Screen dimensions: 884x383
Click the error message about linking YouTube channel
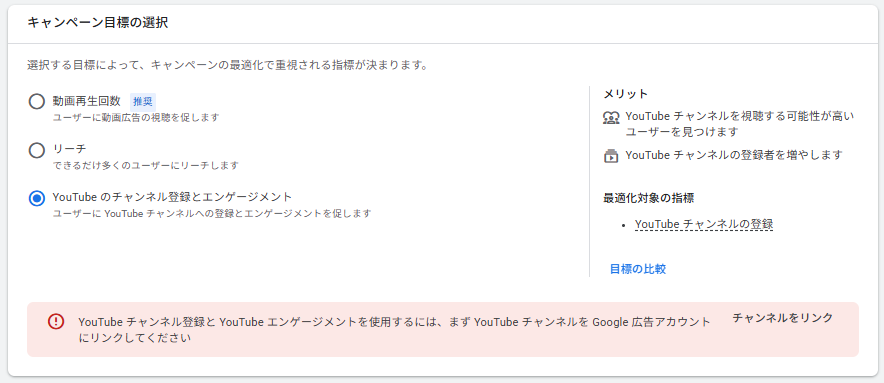tap(395, 330)
